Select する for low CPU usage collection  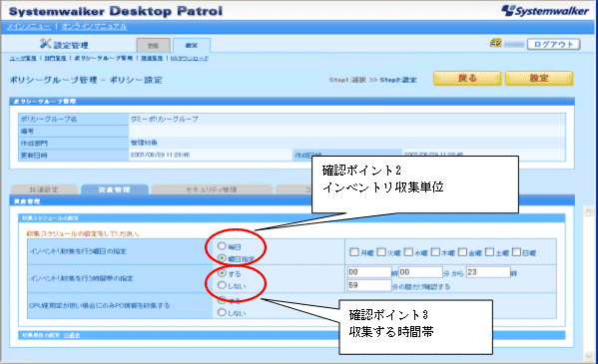click(222, 300)
